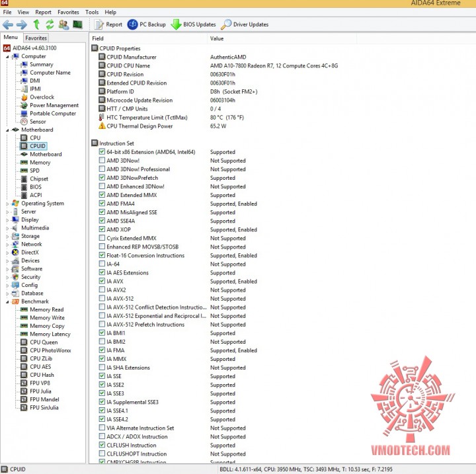This screenshot has height=474, width=476.
Task: Toggle AMD 3DNow! checkbox
Action: point(102,160)
